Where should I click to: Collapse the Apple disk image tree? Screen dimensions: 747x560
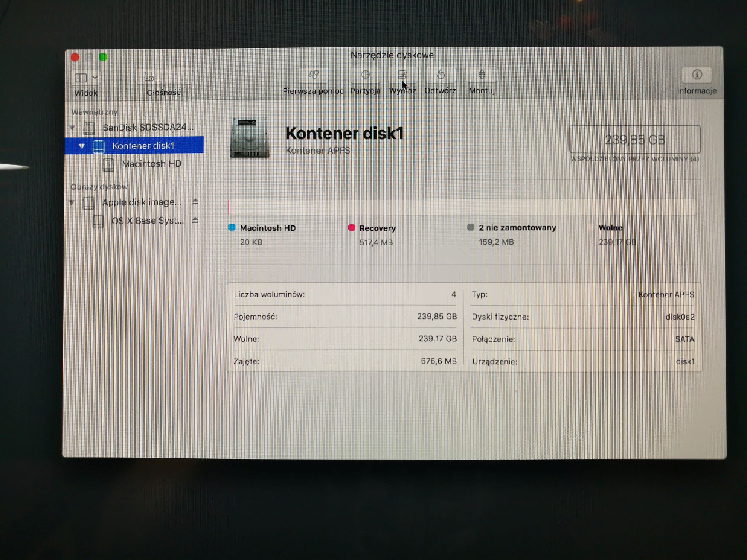pos(72,203)
